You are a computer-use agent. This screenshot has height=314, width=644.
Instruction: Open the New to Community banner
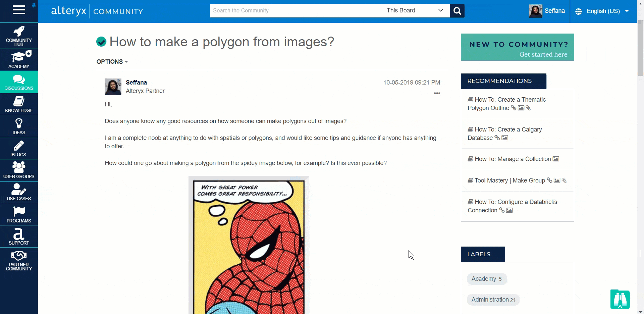(518, 47)
